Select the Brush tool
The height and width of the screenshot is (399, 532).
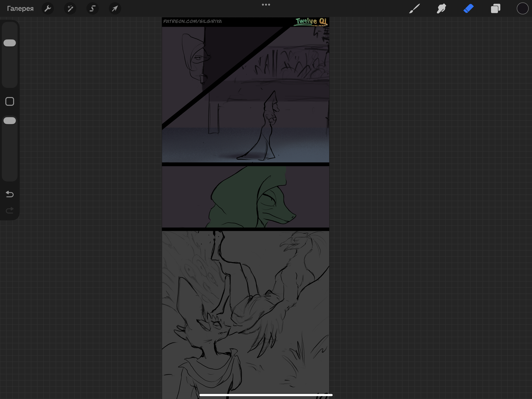[414, 9]
